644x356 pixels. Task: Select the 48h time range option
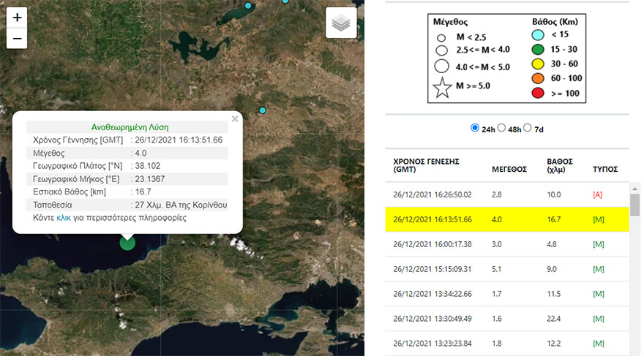tap(502, 128)
